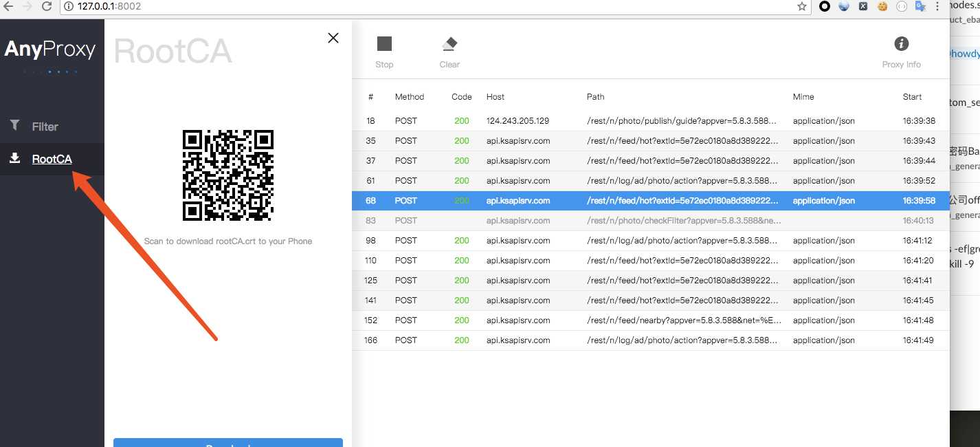Viewport: 980px width, 447px height.
Task: Select request row number 166
Action: click(650, 340)
